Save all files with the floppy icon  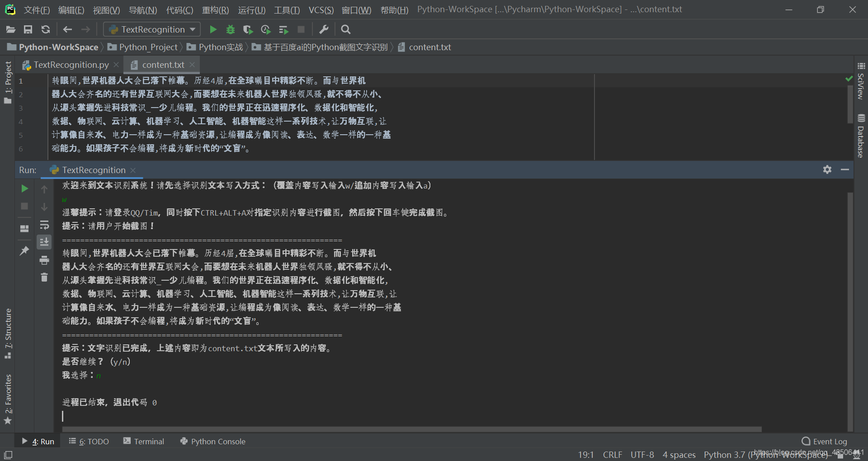coord(28,29)
